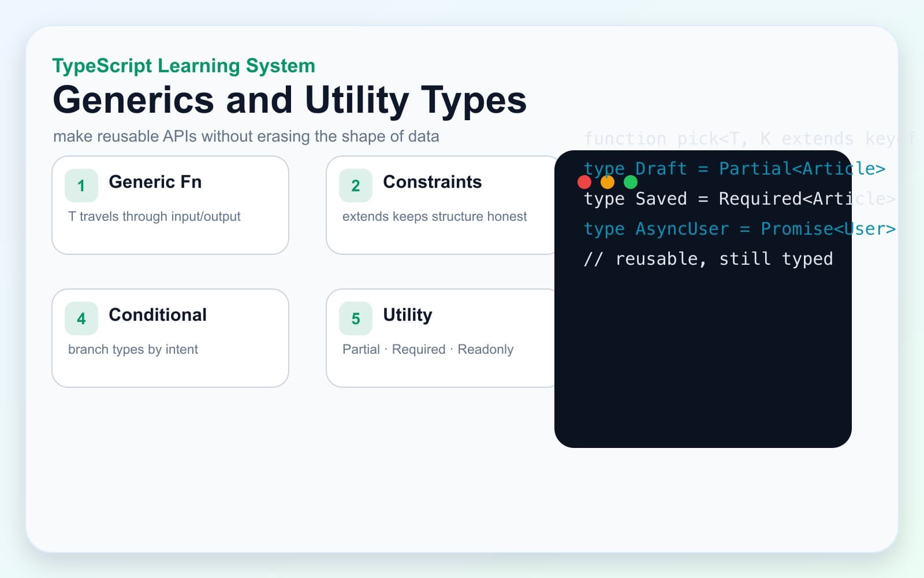The width and height of the screenshot is (924, 578).
Task: Click the green dot in code window
Action: click(631, 182)
